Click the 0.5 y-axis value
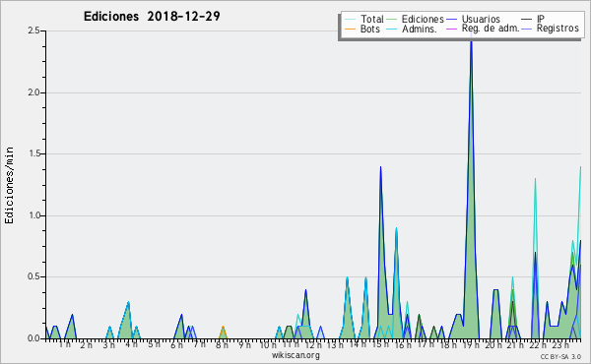 [x=33, y=276]
